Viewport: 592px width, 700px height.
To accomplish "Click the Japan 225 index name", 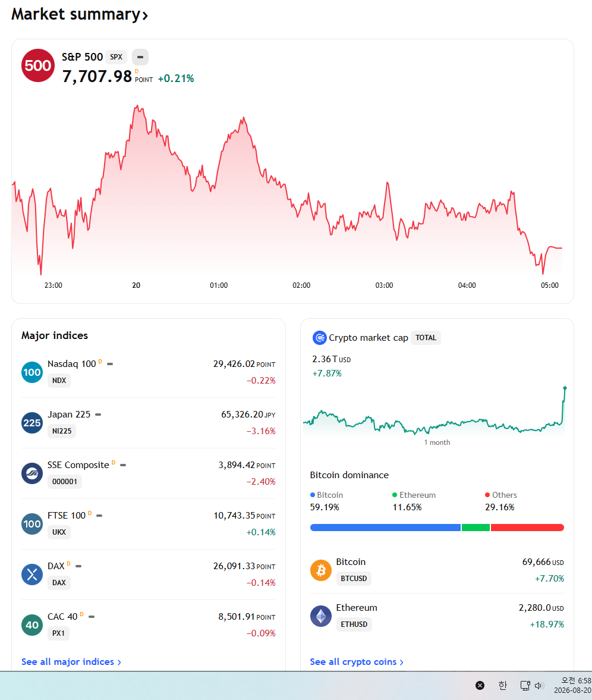I will [x=69, y=415].
